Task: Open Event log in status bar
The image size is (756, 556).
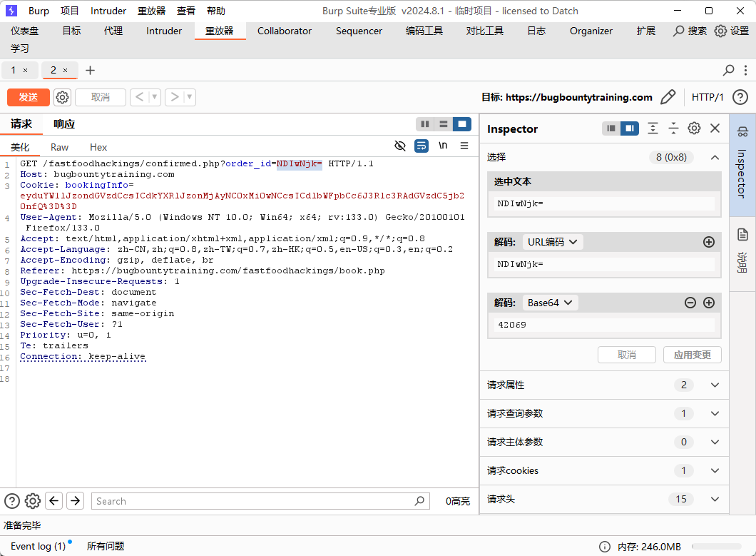Action: pyautogui.click(x=38, y=546)
